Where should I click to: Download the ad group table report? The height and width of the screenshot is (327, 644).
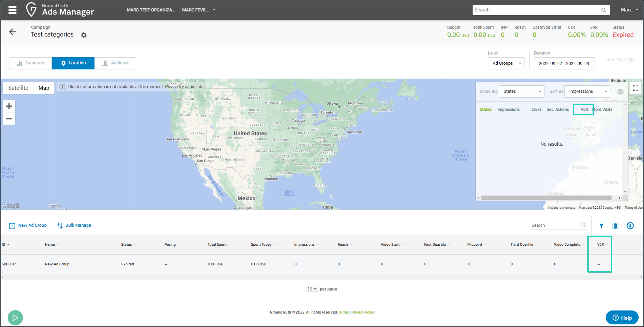coord(630,226)
